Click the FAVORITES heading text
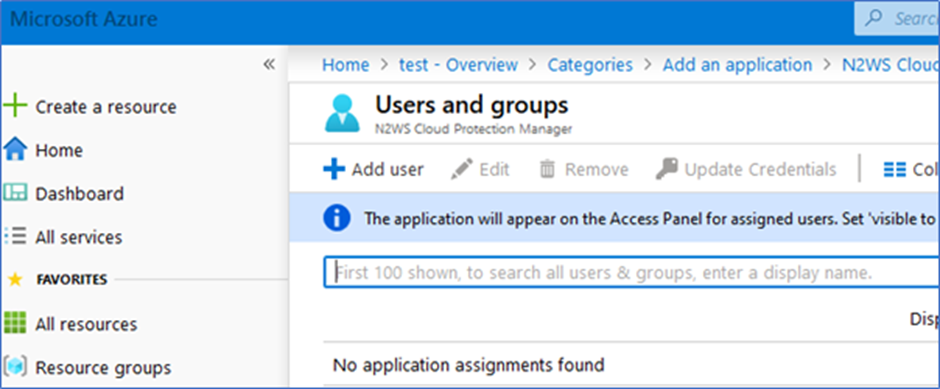Viewport: 940px width, 389px height. [x=72, y=279]
